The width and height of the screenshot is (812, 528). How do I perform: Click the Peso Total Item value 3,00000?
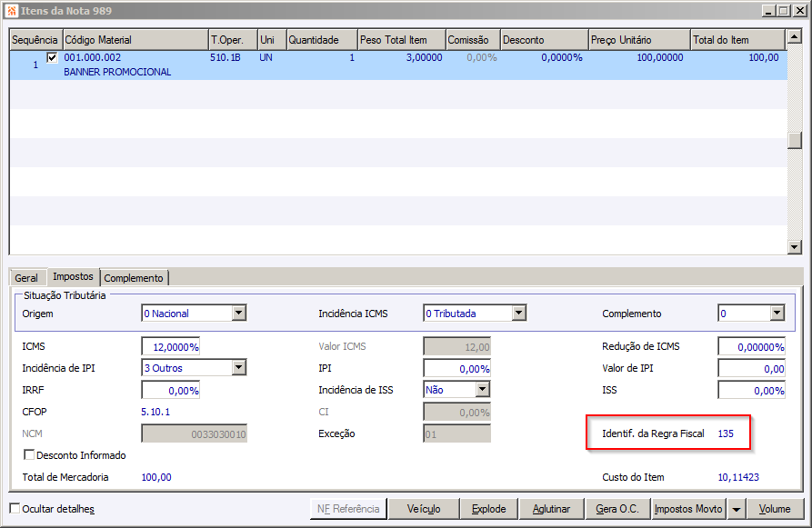point(424,57)
